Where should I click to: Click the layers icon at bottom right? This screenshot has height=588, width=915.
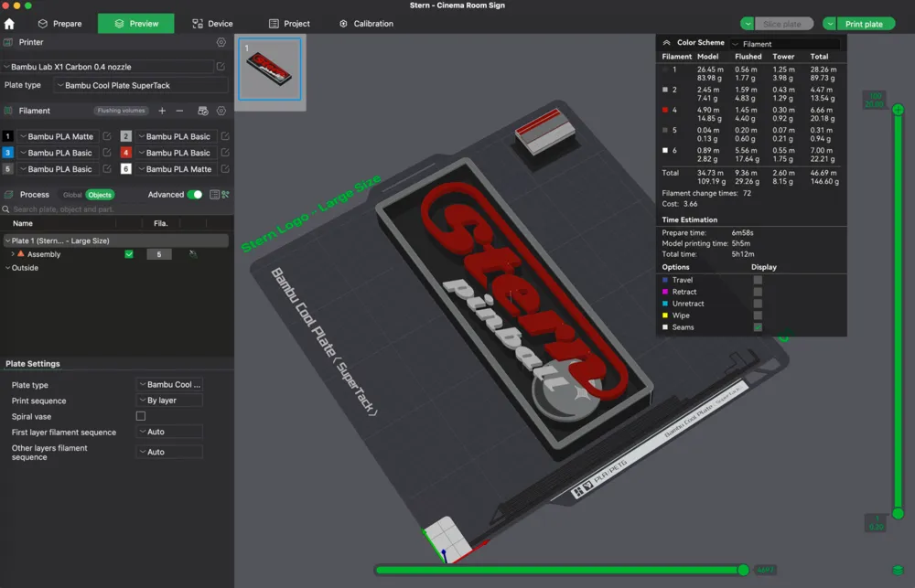[x=899, y=570]
